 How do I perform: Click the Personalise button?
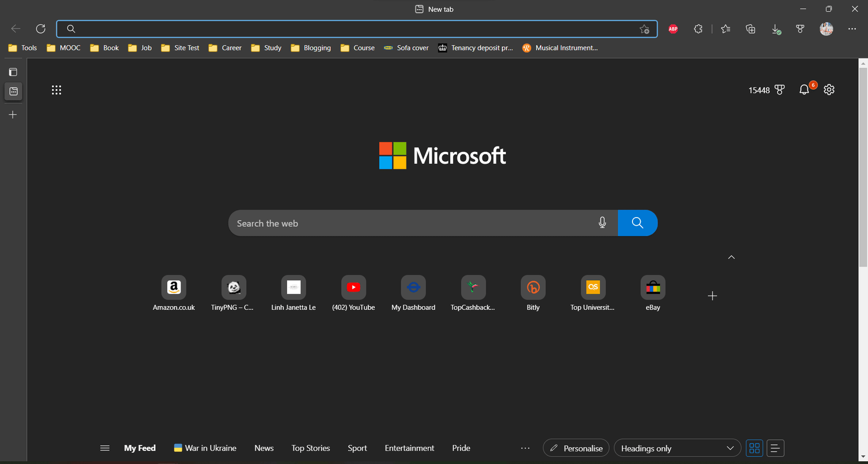tap(576, 448)
